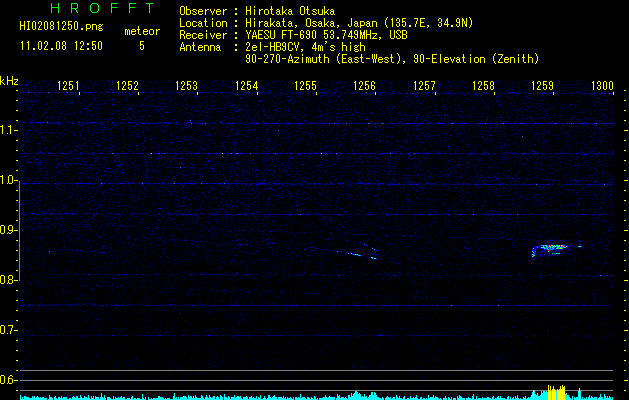
Task: Select the 1257 time axis marker
Action: (424, 86)
